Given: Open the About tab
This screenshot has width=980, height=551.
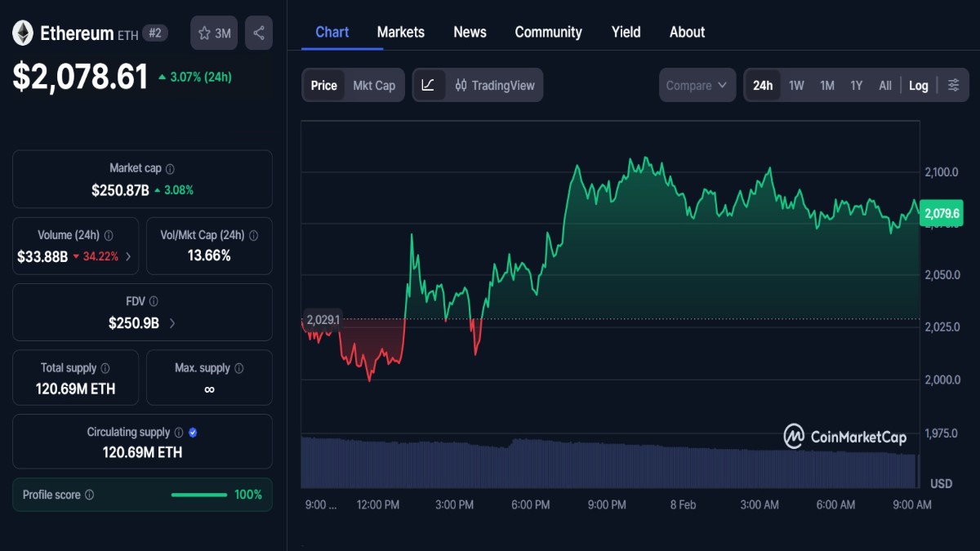Looking at the screenshot, I should point(687,32).
